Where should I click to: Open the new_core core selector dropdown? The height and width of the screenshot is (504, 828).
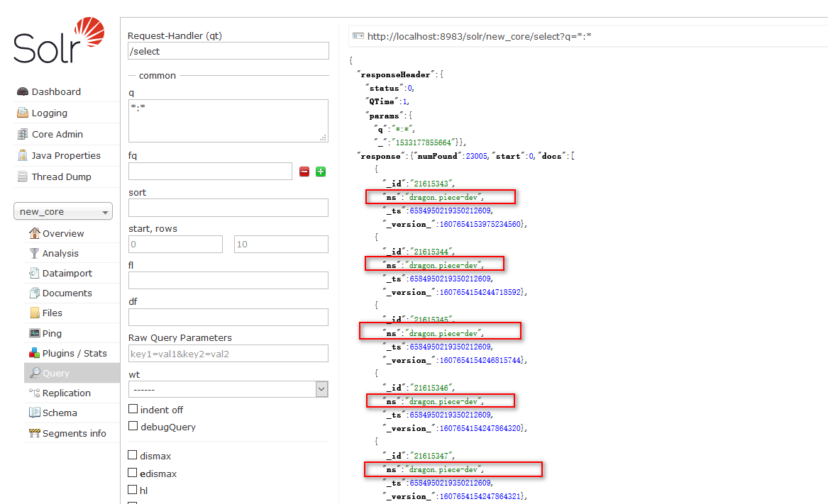(x=63, y=212)
